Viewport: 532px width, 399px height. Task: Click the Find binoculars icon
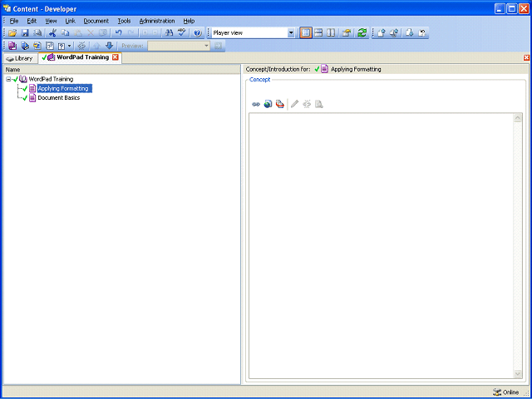[169, 33]
